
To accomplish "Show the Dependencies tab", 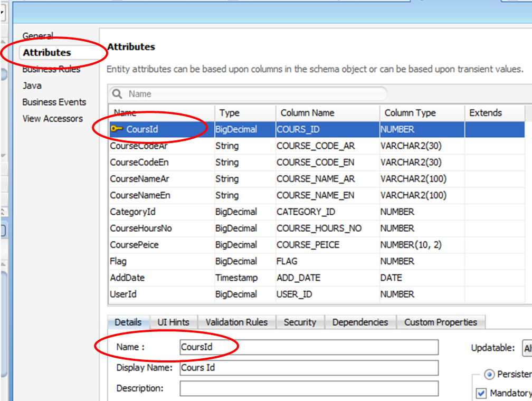I will coord(360,322).
